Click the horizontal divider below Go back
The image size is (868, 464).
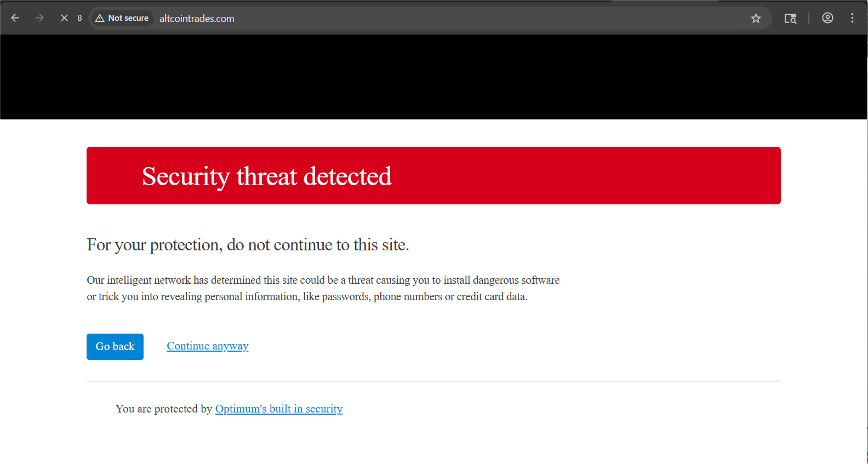pyautogui.click(x=433, y=381)
